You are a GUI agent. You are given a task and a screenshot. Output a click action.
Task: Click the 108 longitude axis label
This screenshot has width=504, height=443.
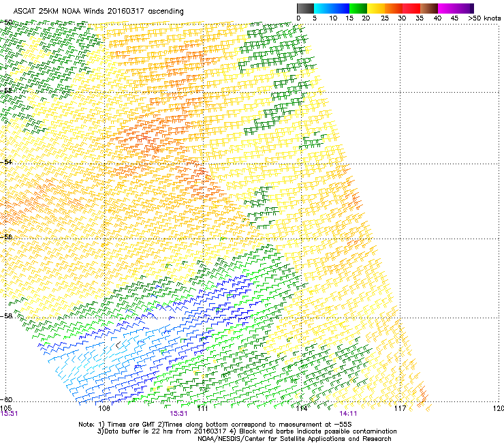point(104,408)
